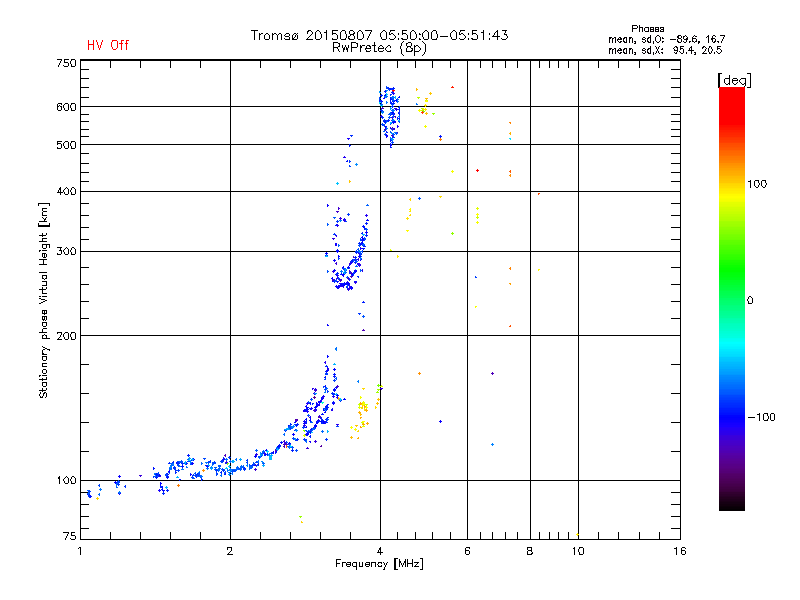Click the 'RwPretec (8p)' subtitle
The height and width of the screenshot is (600, 800).
point(379,48)
